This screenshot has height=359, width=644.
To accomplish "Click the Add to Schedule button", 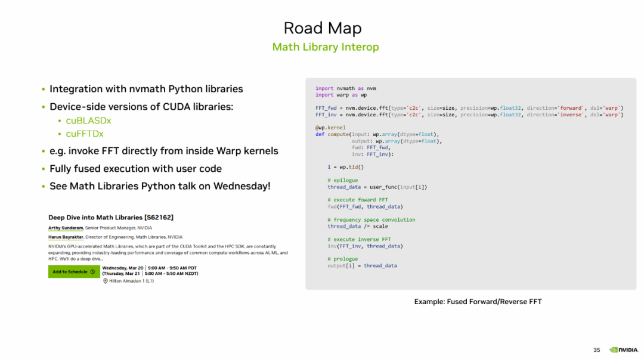I will pos(74,271).
